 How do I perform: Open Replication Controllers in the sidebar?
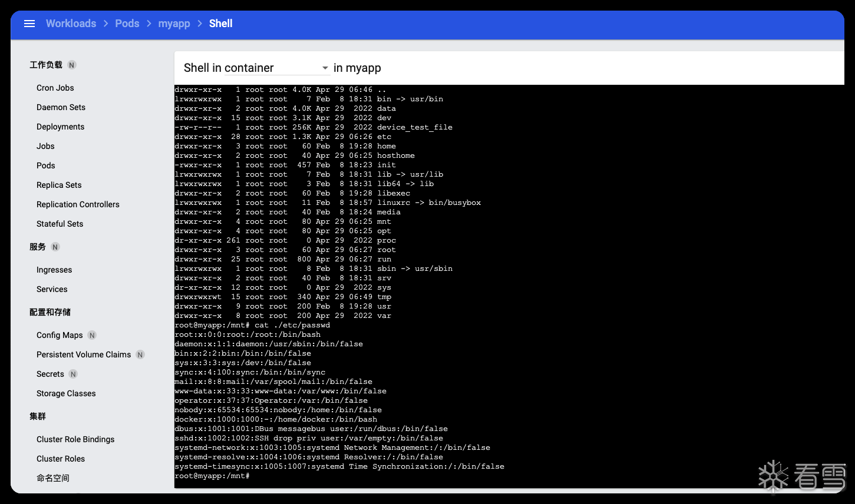[78, 204]
